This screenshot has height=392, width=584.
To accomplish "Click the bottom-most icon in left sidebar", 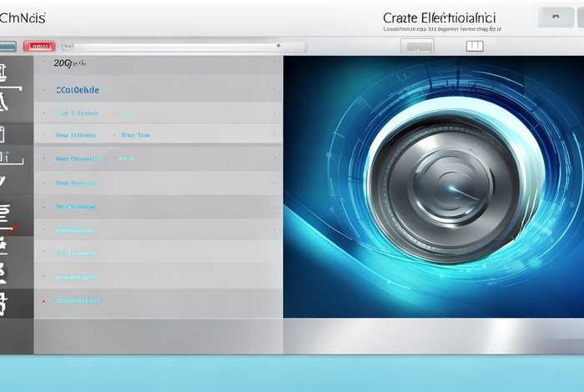I will click(4, 304).
